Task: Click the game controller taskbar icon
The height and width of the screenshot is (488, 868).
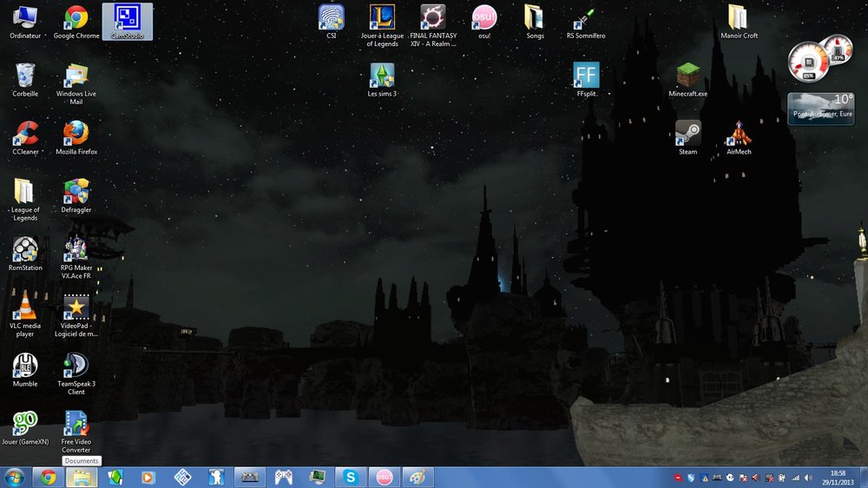Action: pyautogui.click(x=284, y=478)
